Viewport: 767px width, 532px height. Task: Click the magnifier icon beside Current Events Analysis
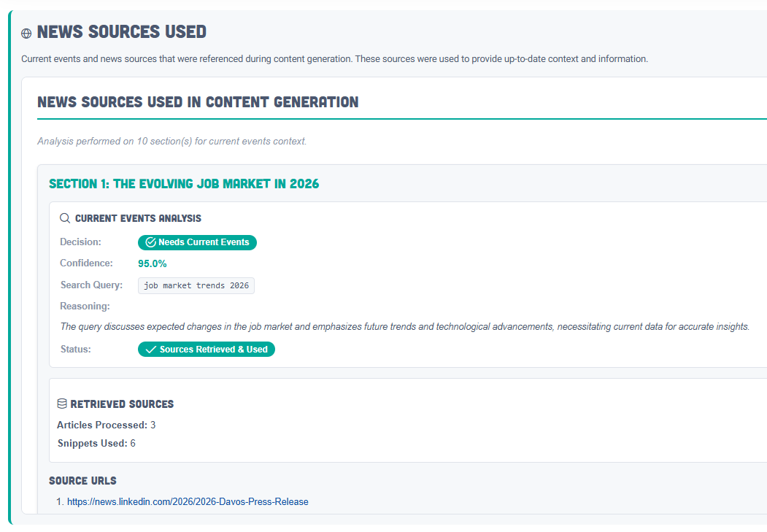point(65,218)
